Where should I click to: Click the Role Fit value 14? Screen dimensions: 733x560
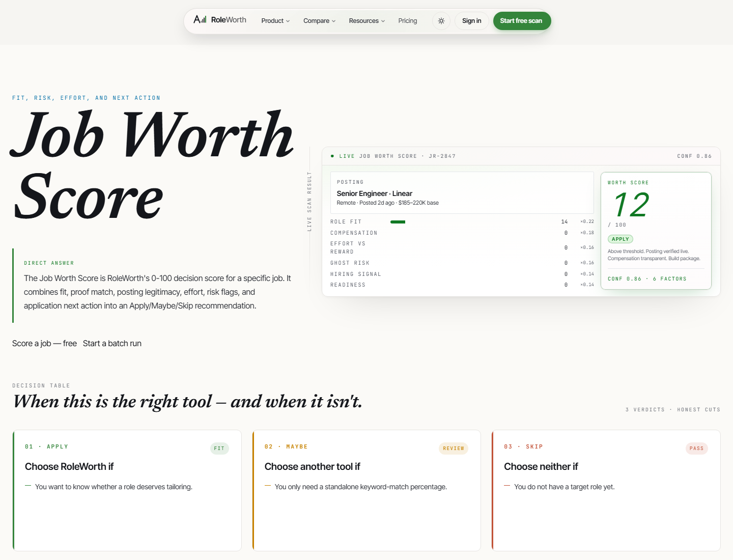564,222
